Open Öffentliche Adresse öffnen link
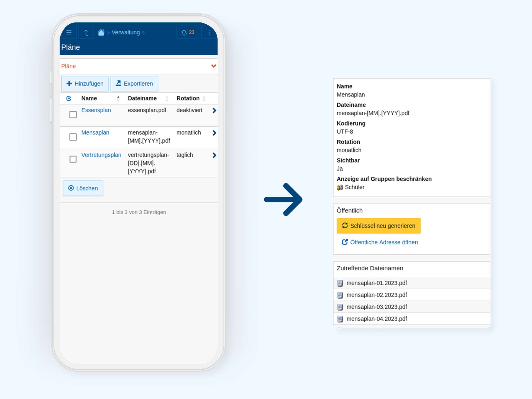 380,242
